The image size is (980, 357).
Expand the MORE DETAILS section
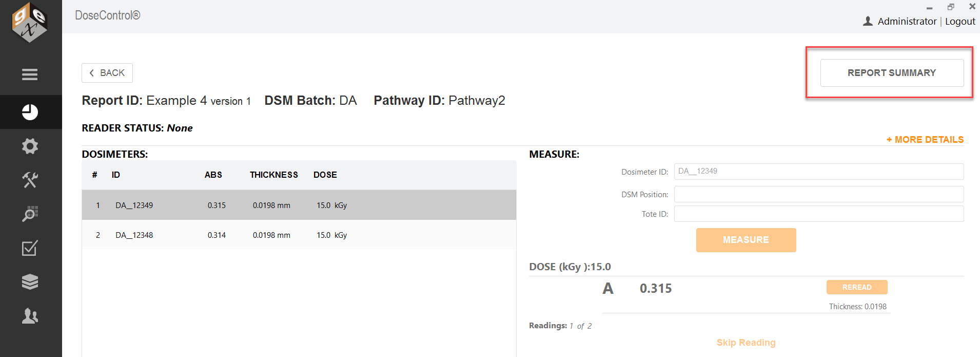point(925,140)
